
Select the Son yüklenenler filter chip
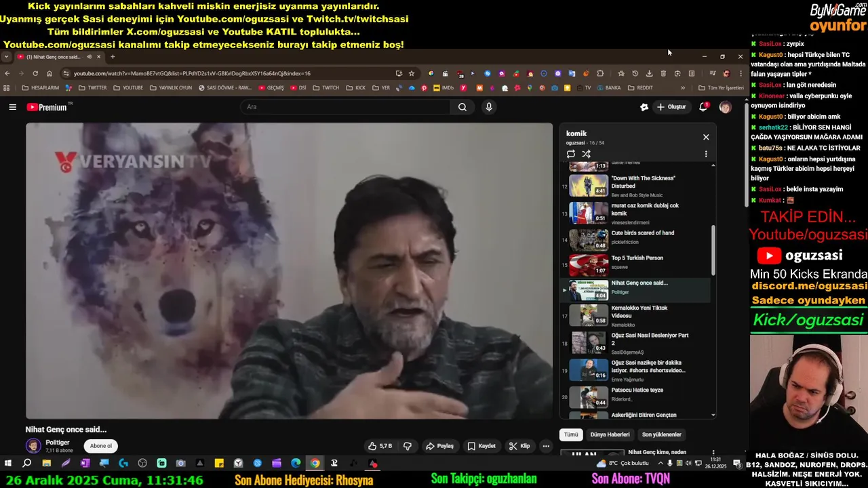pos(662,434)
